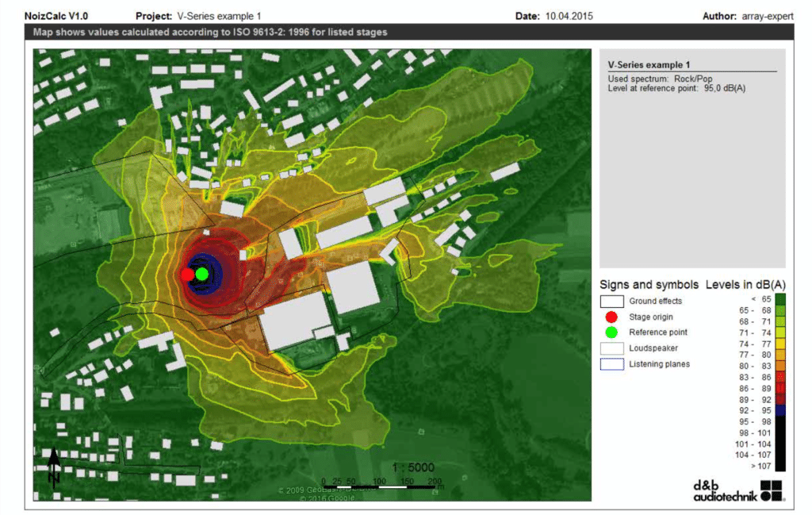This screenshot has height=515, width=812.
Task: Click the d&b audiotechnik logo
Action: click(x=738, y=490)
